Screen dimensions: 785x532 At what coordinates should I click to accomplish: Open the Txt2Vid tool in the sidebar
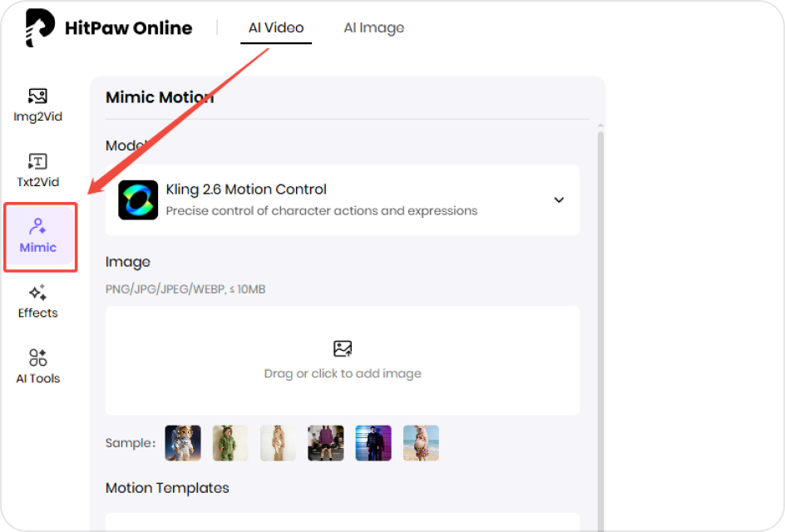coord(37,170)
